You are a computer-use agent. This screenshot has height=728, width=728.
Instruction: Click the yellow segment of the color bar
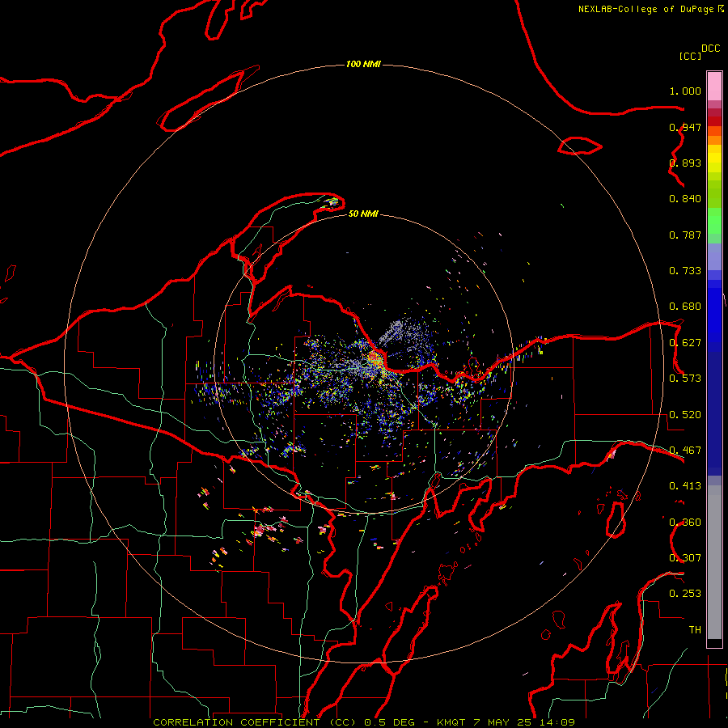[714, 159]
